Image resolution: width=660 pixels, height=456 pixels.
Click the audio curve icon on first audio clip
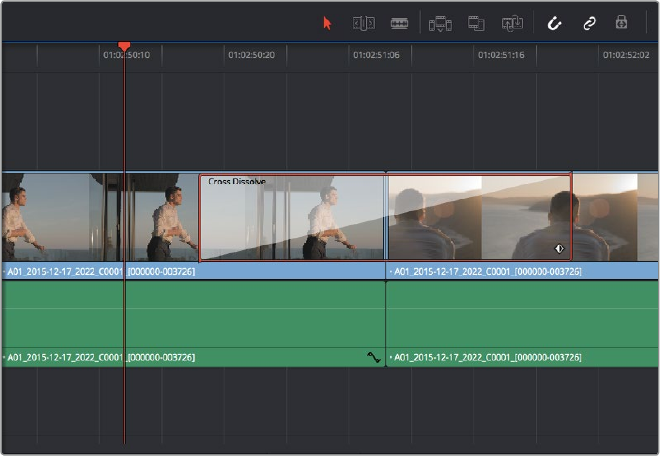coord(374,357)
